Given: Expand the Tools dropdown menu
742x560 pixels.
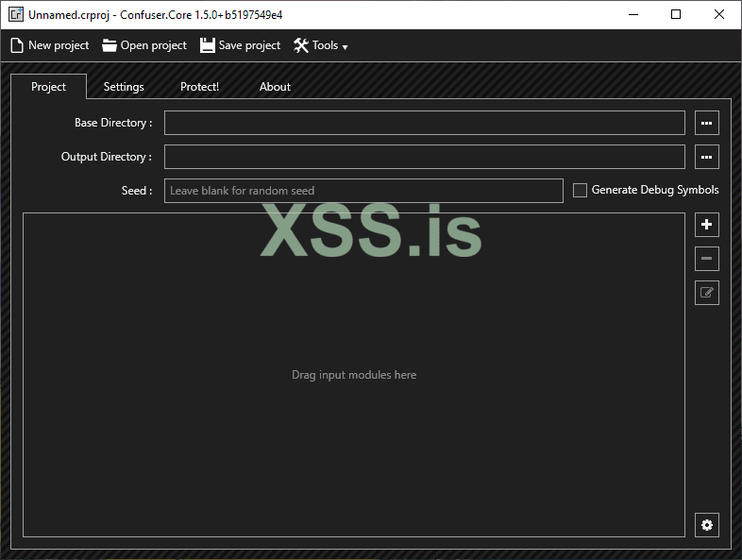Looking at the screenshot, I should [321, 45].
